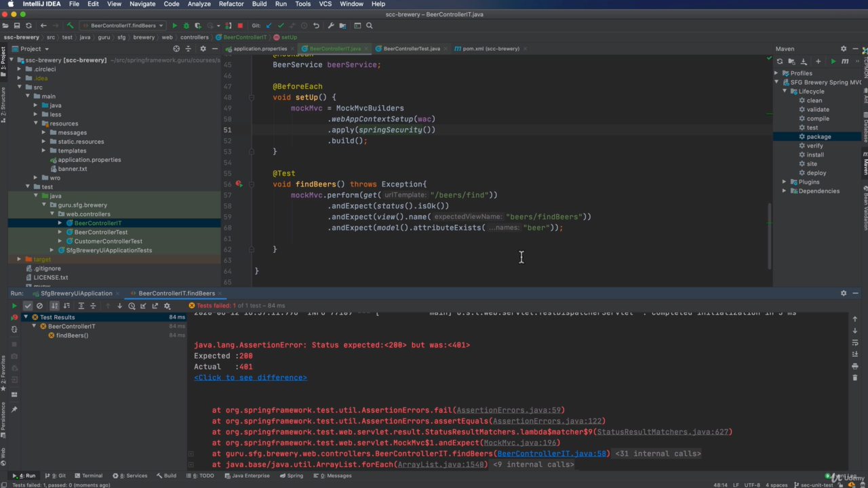Toggle Show Ignored tests button
This screenshot has height=488, width=868.
point(39,306)
